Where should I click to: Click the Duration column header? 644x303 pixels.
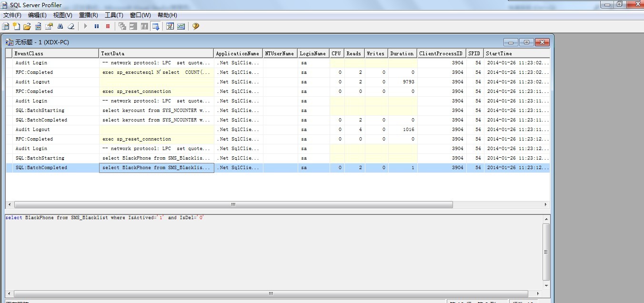click(402, 53)
